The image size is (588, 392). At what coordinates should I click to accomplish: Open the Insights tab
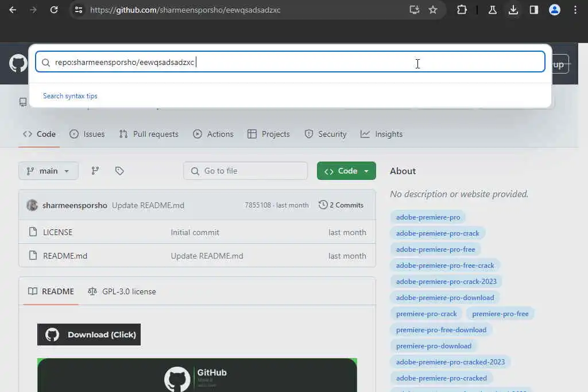click(x=381, y=134)
